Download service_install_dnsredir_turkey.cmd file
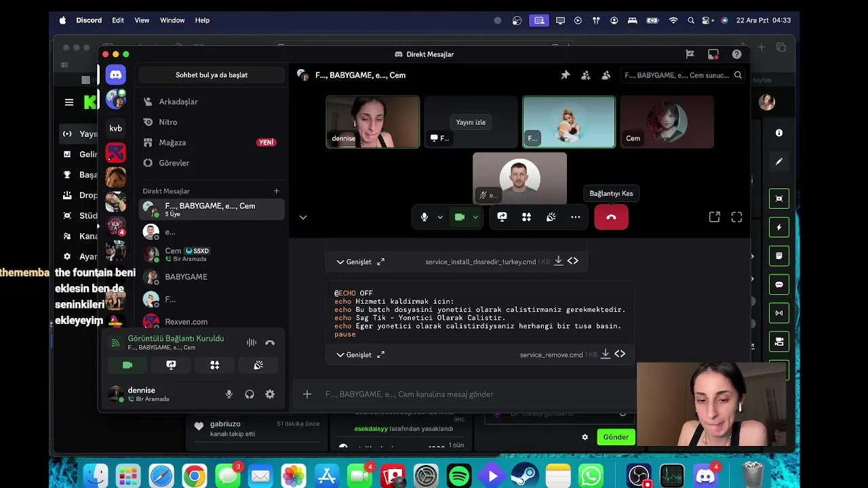868x488 pixels. point(558,261)
